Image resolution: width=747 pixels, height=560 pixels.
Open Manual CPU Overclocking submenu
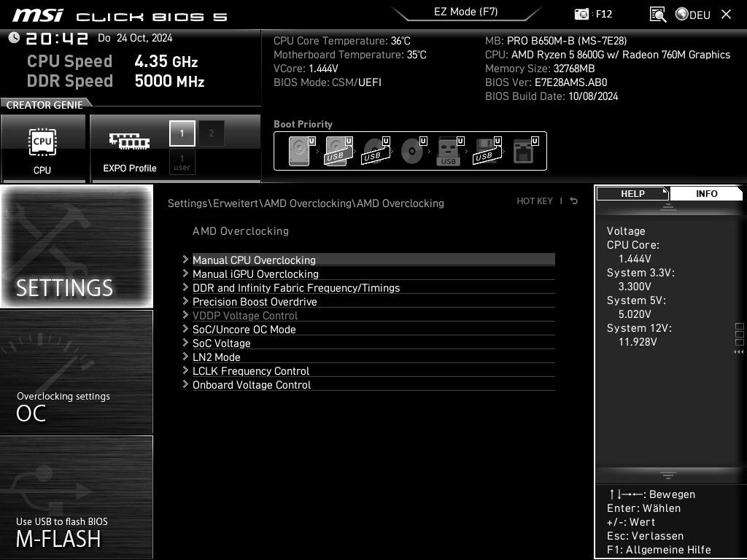point(373,260)
